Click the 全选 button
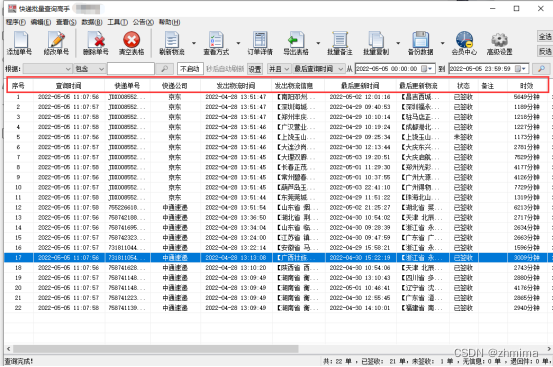 point(545,36)
